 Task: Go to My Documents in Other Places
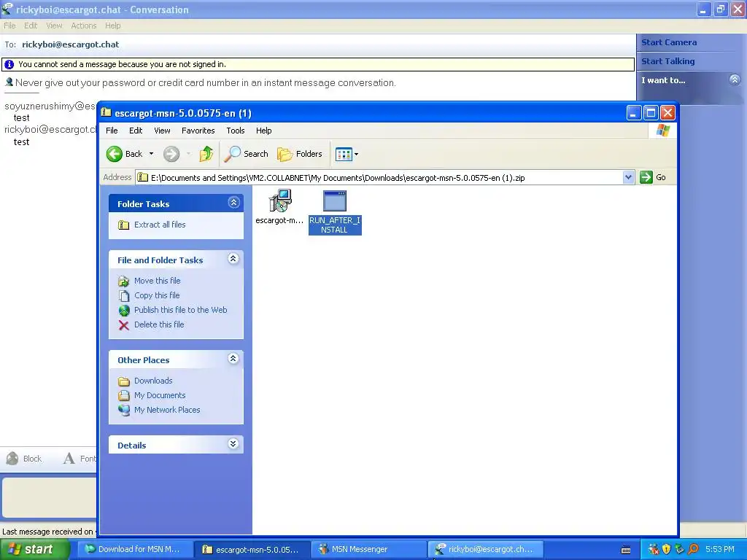160,395
